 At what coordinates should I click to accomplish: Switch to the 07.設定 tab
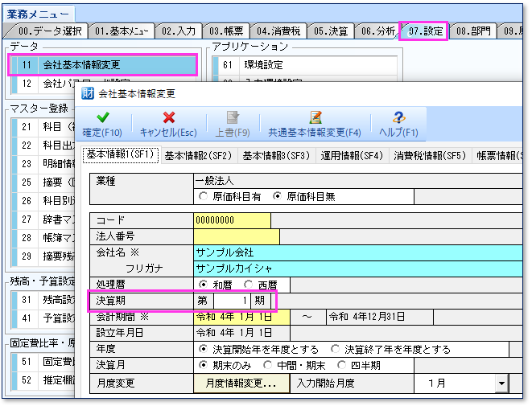424,31
